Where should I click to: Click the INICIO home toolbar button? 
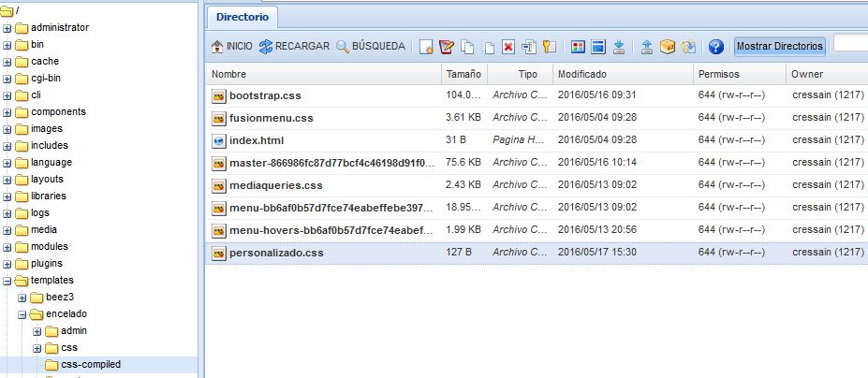pos(231,47)
